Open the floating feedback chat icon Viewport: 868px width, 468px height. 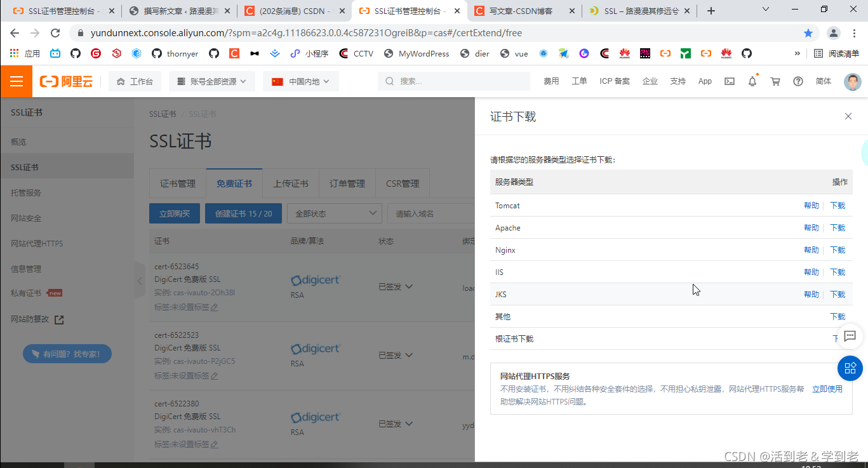[x=850, y=337]
